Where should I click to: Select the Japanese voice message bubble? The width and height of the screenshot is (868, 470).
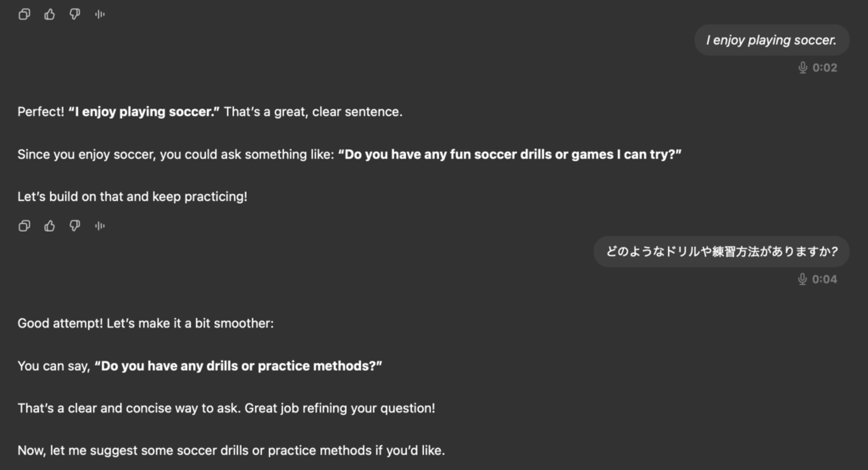(721, 252)
